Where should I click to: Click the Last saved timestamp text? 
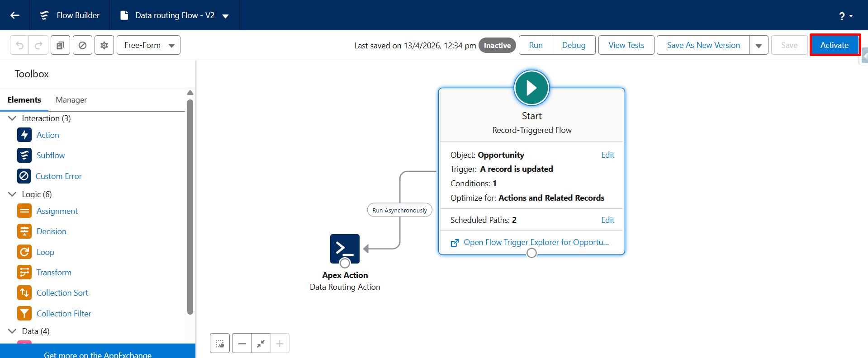pos(415,46)
